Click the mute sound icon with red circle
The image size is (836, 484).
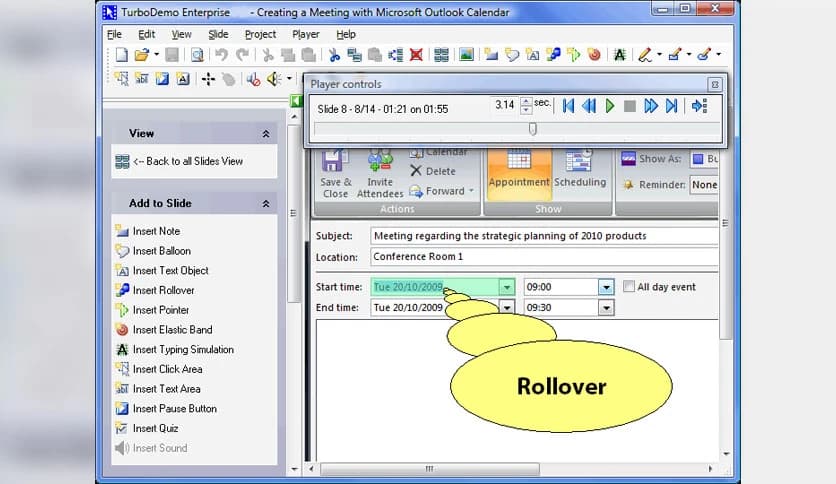(x=253, y=79)
